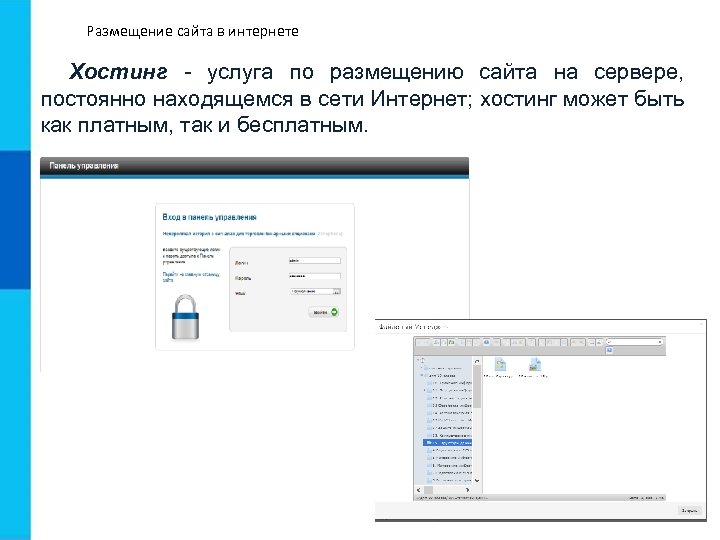Select the highlighted blue folder in the tree
The image size is (720, 540).
tap(447, 443)
